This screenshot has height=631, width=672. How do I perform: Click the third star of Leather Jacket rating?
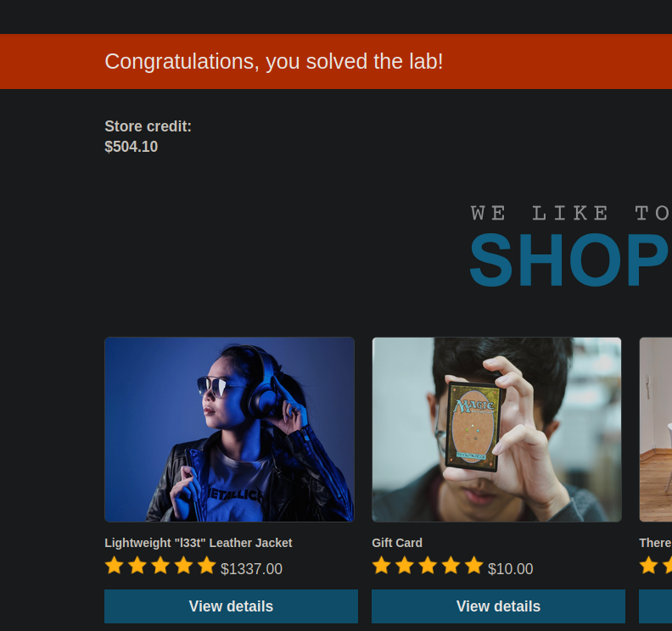[160, 565]
